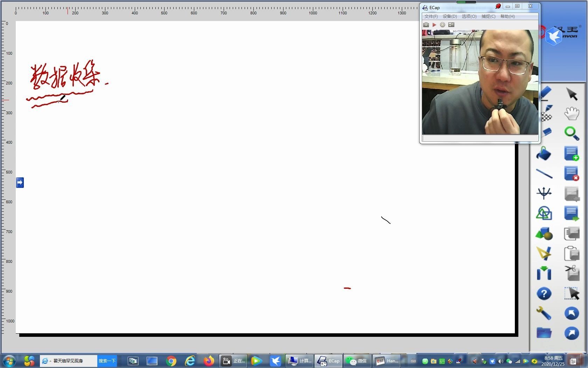Screen dimensions: 588x368
Task: Delete the page with the red X page icon
Action: coord(572,173)
